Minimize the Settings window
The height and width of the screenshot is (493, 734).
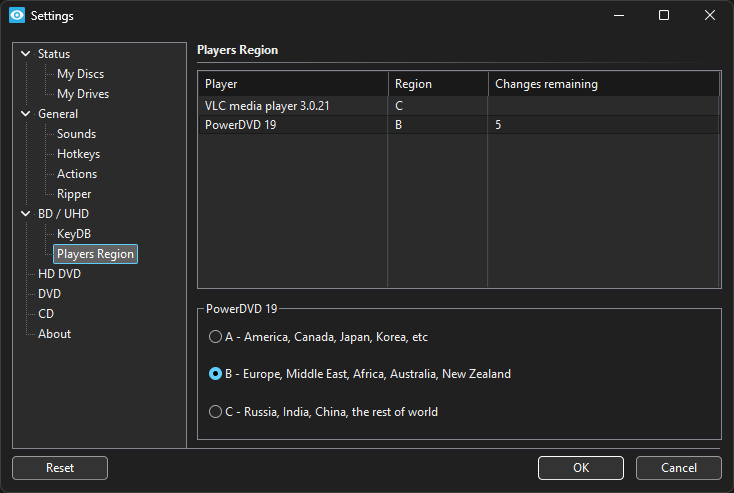[x=619, y=15]
